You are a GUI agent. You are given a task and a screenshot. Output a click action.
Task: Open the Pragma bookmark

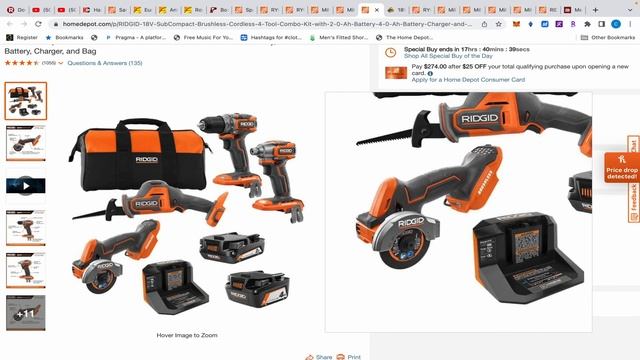pos(136,37)
